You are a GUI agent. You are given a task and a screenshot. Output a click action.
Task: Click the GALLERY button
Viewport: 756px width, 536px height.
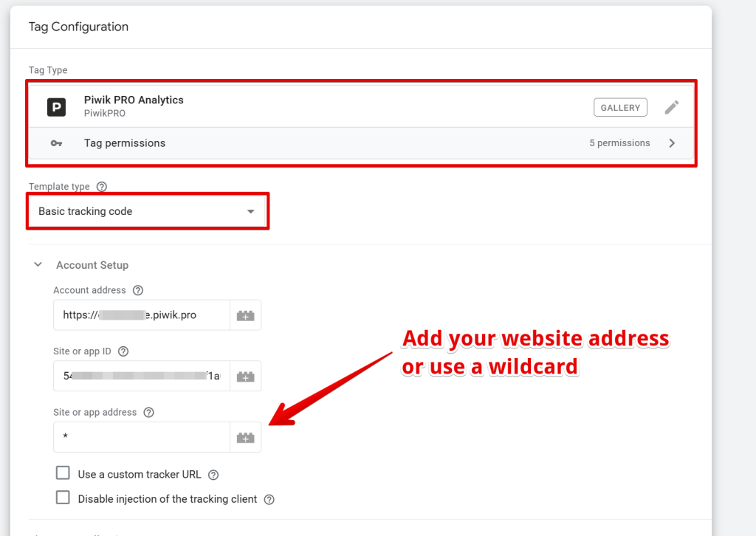620,108
